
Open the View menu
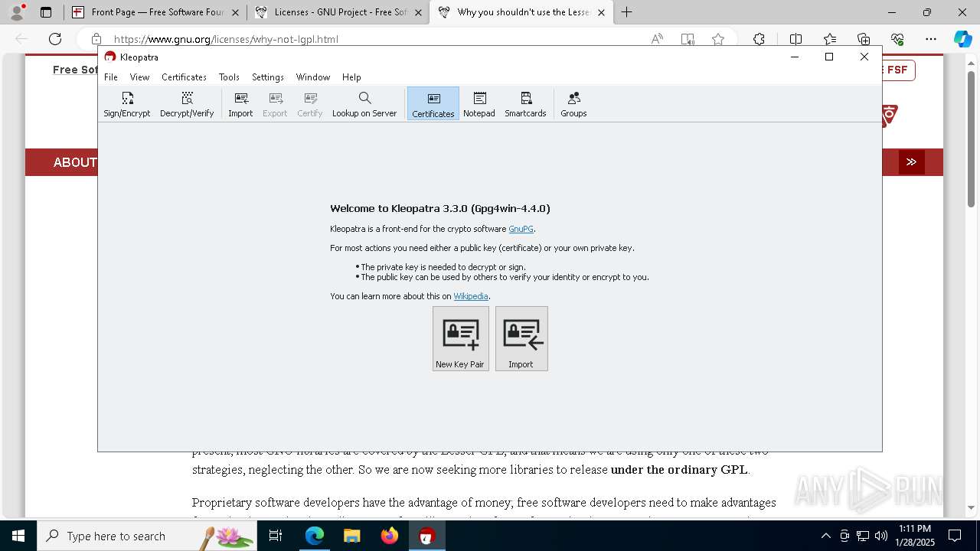click(x=139, y=77)
